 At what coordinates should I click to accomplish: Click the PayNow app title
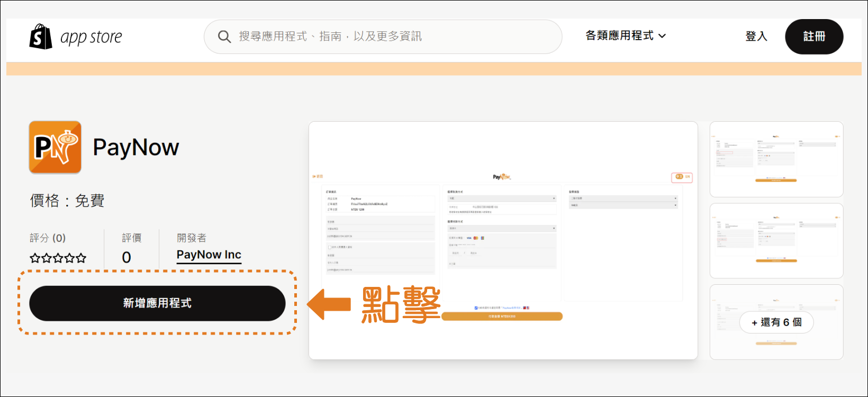[x=136, y=148]
